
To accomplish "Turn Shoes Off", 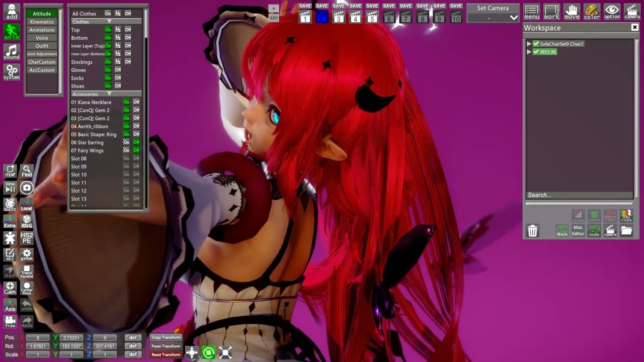I will tap(118, 86).
